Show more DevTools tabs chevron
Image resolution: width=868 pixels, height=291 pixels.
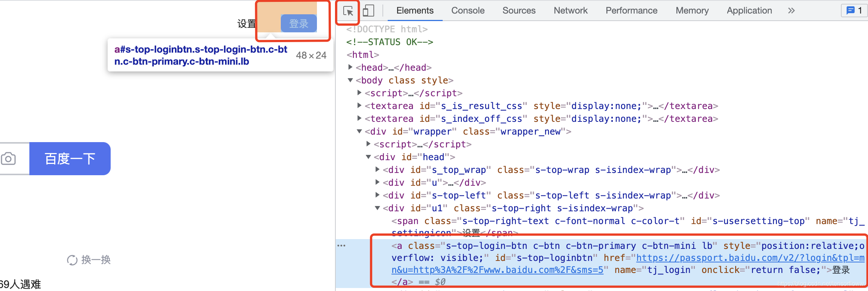(x=791, y=11)
